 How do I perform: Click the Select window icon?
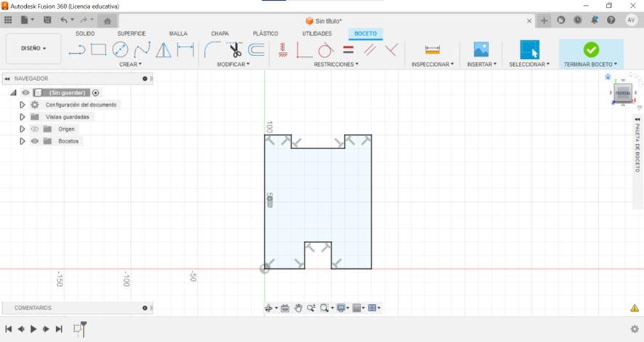(529, 49)
